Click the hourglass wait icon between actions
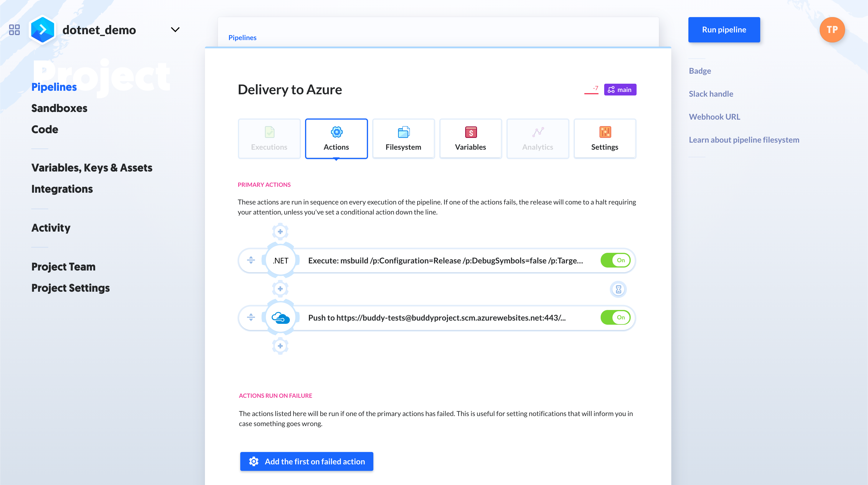Viewport: 868px width, 485px height. click(x=618, y=289)
